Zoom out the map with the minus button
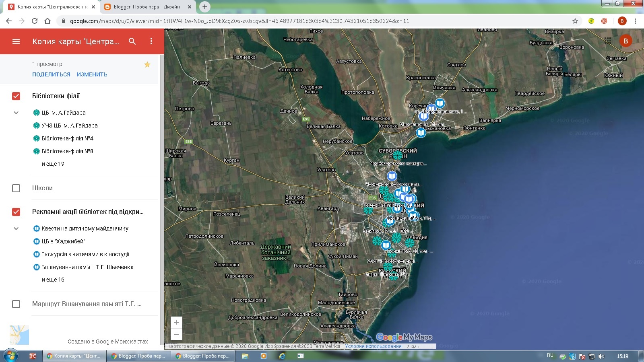The height and width of the screenshot is (362, 644). pyautogui.click(x=176, y=334)
